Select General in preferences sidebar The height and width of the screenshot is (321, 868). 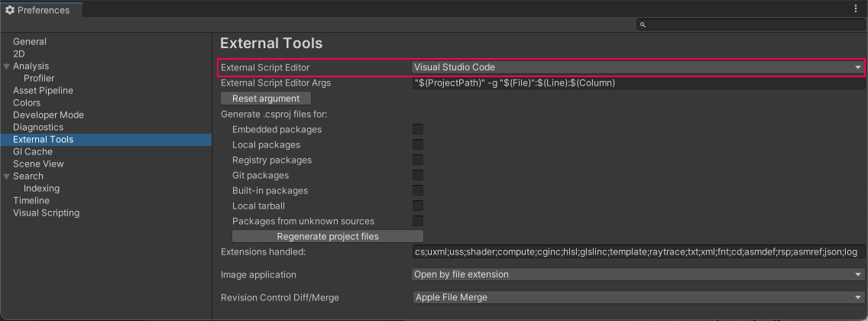(30, 42)
